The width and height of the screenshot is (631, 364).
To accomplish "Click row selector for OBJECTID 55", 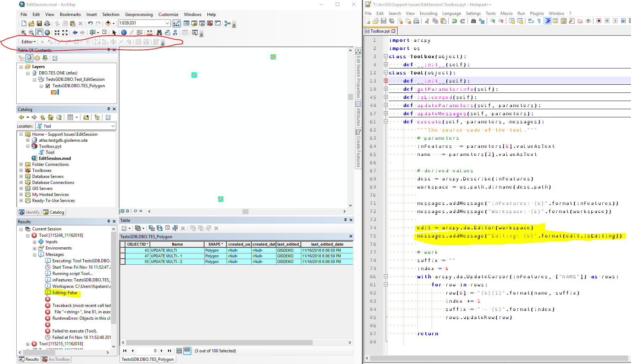I will point(123,262).
